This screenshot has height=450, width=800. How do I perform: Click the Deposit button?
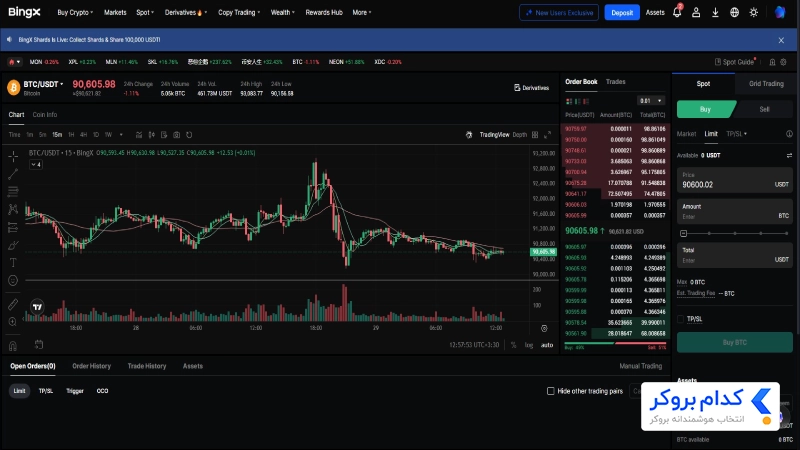[622, 13]
